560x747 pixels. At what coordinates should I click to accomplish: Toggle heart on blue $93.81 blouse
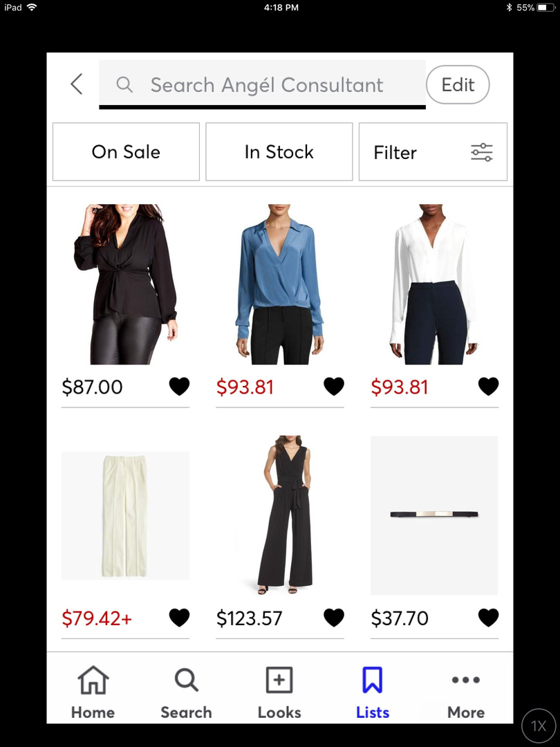click(334, 387)
